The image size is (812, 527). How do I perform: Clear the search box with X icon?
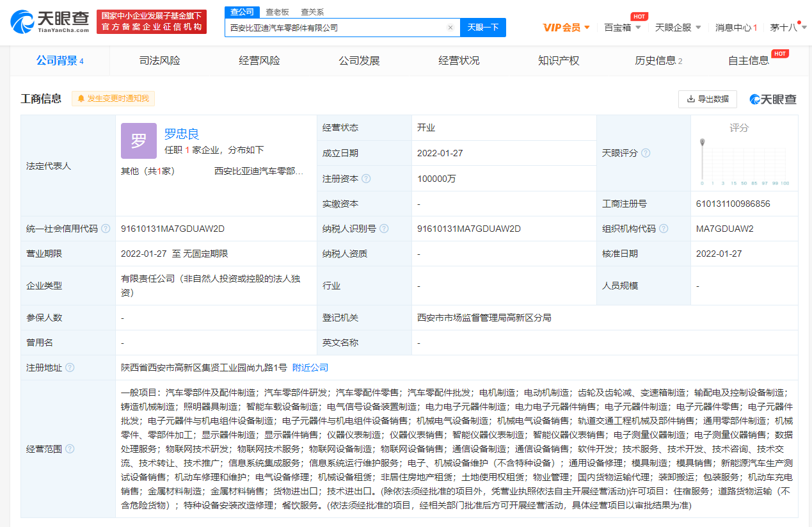pyautogui.click(x=450, y=28)
